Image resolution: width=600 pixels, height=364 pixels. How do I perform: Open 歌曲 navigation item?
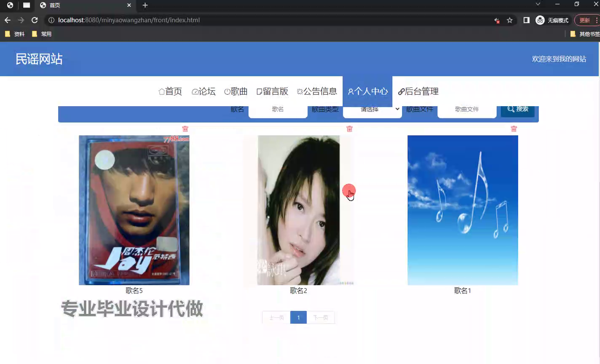pyautogui.click(x=236, y=91)
